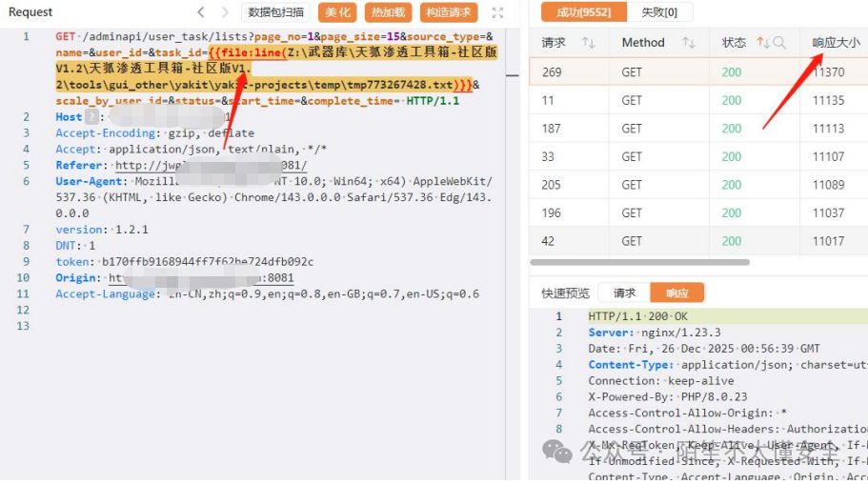Image resolution: width=868 pixels, height=485 pixels.
Task: Click response size value 11113
Action: (828, 129)
